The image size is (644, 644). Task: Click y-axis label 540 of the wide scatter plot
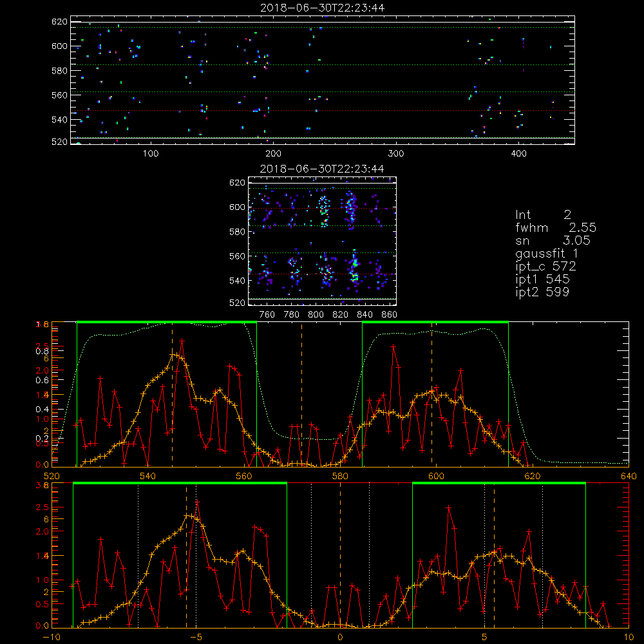coord(59,120)
